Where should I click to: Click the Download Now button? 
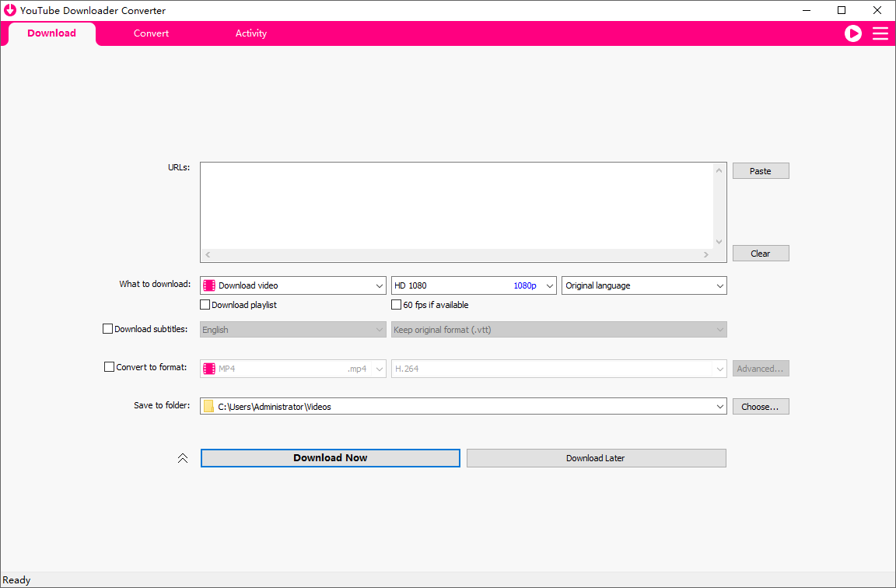tap(330, 457)
